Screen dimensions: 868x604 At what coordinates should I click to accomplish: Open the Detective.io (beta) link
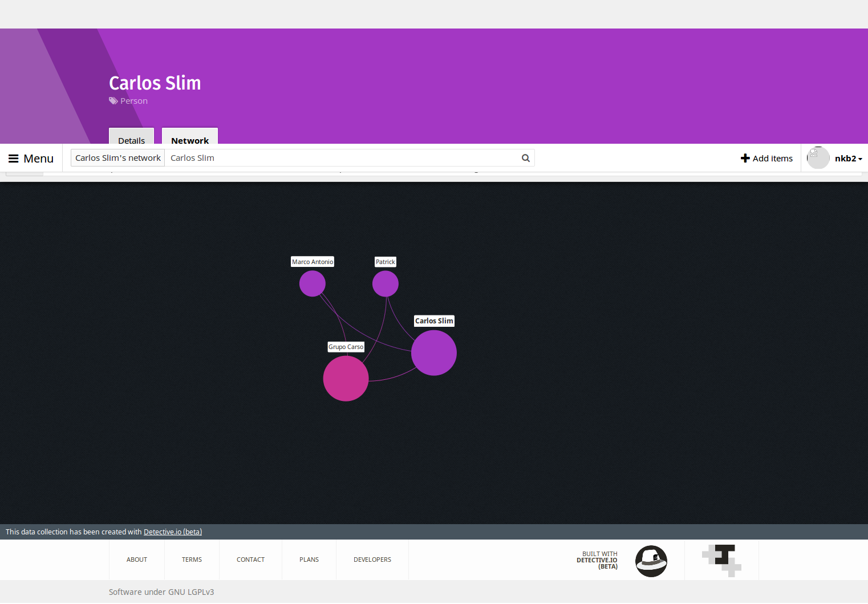(x=173, y=532)
